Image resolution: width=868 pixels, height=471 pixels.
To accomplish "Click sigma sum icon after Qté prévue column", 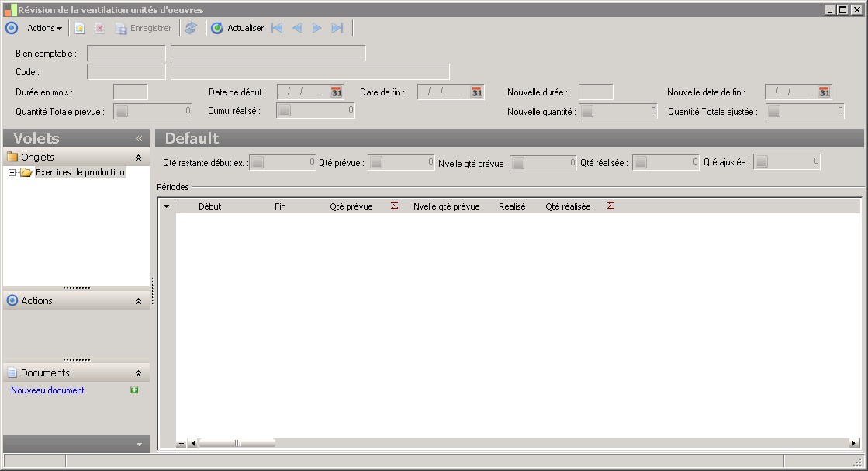I will (x=394, y=206).
